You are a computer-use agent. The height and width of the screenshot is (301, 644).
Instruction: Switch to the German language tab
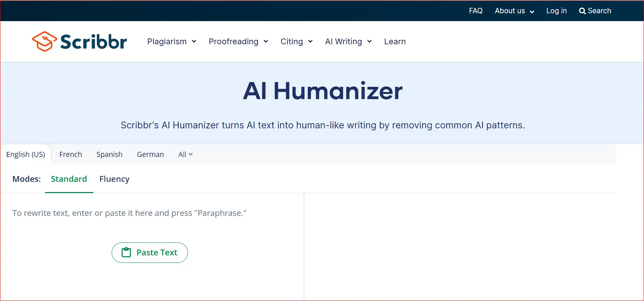[150, 154]
